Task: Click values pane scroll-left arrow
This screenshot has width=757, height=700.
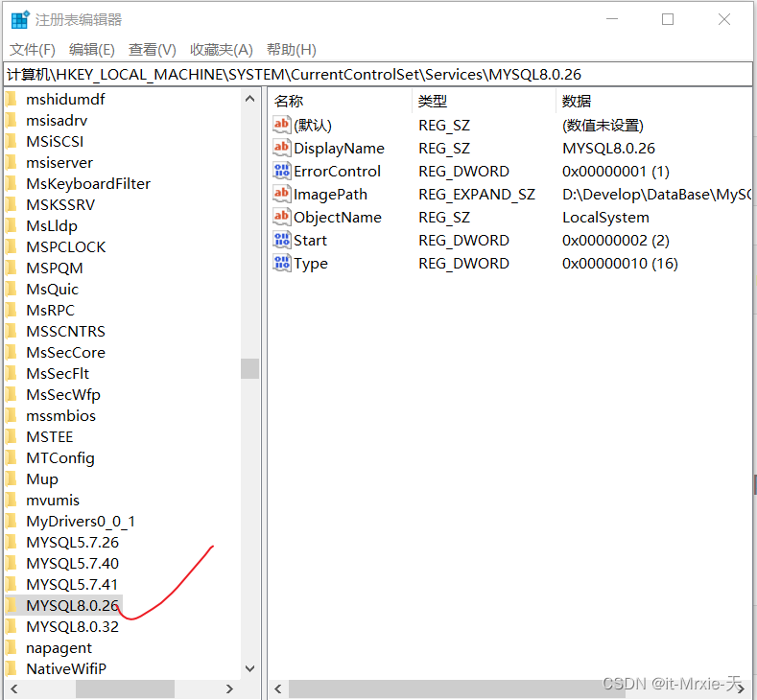Action: click(x=277, y=688)
